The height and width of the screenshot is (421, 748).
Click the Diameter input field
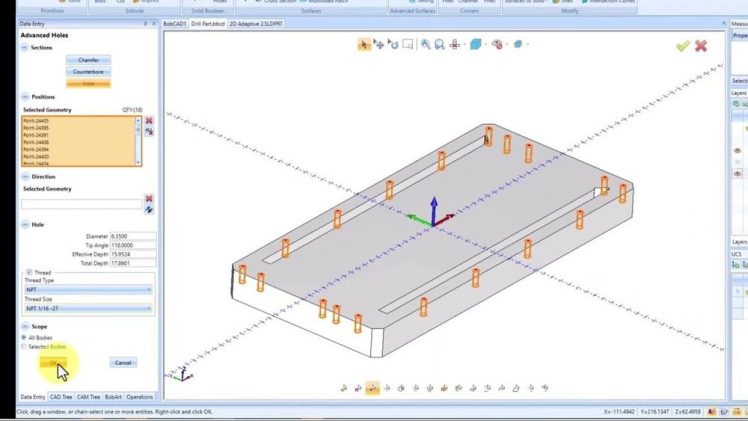[x=131, y=236]
